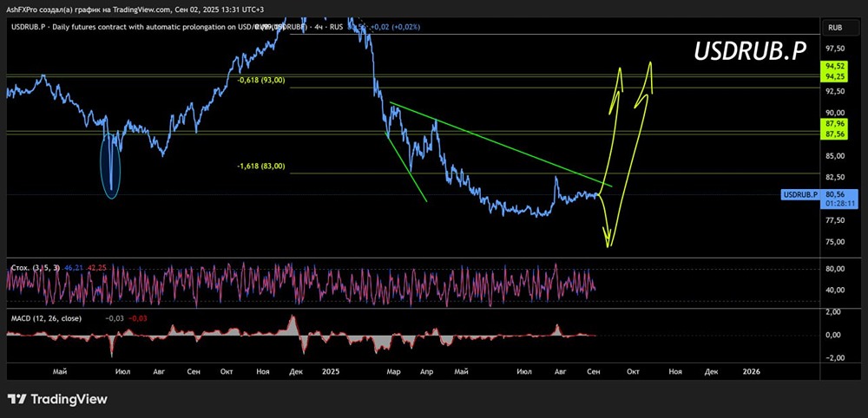Click the 01:28:11 countdown timer label

tap(837, 204)
